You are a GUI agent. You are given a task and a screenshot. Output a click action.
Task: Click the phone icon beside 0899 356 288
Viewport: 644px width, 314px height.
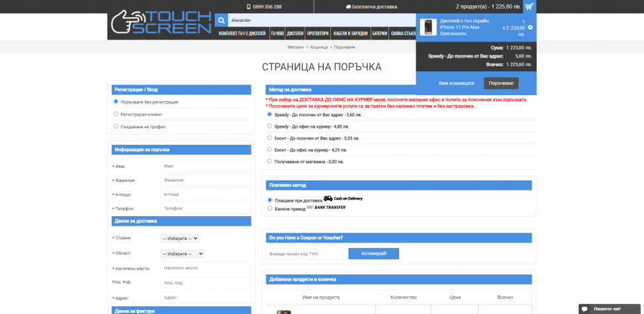point(248,7)
